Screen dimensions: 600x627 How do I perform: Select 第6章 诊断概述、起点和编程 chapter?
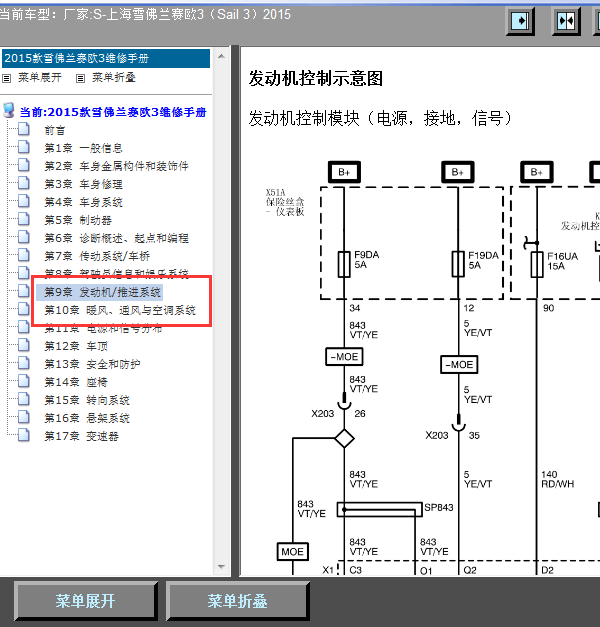[116, 238]
